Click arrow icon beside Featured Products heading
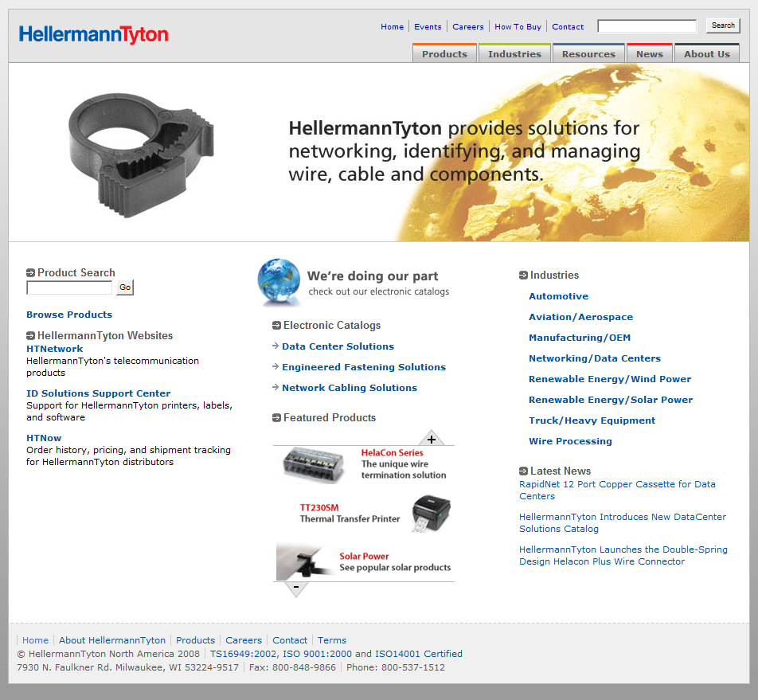Viewport: 758px width, 700px height. [276, 417]
